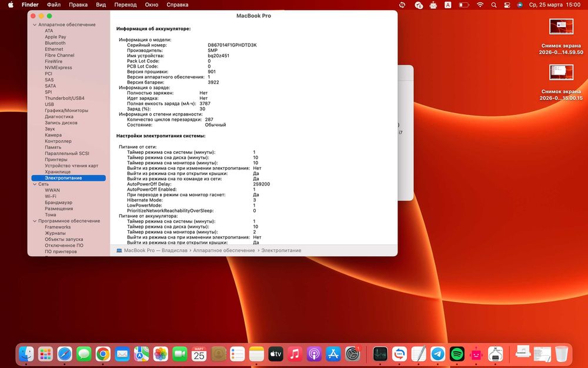Open Maps app in Dock
Screen dimensions: 588x368
coord(141,354)
